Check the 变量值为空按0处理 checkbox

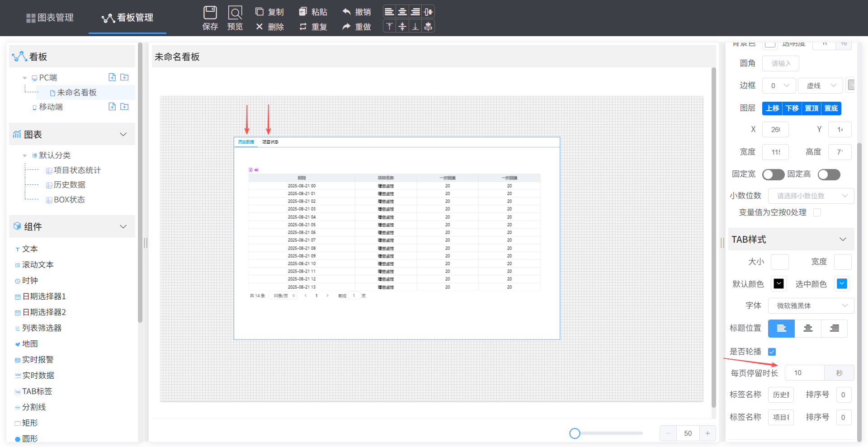click(x=817, y=212)
